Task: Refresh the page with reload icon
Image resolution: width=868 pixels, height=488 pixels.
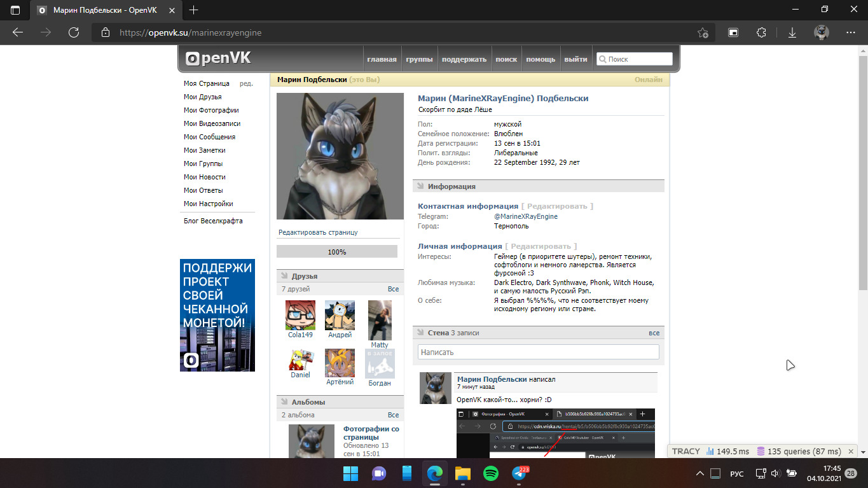Action: coord(74,32)
